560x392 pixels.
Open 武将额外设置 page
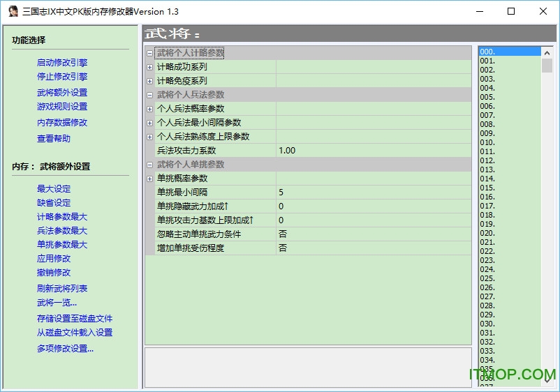(x=62, y=92)
